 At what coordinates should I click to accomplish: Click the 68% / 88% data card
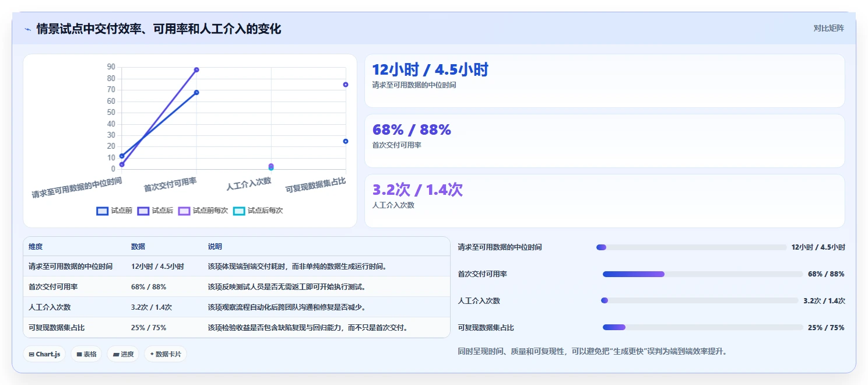click(x=605, y=141)
